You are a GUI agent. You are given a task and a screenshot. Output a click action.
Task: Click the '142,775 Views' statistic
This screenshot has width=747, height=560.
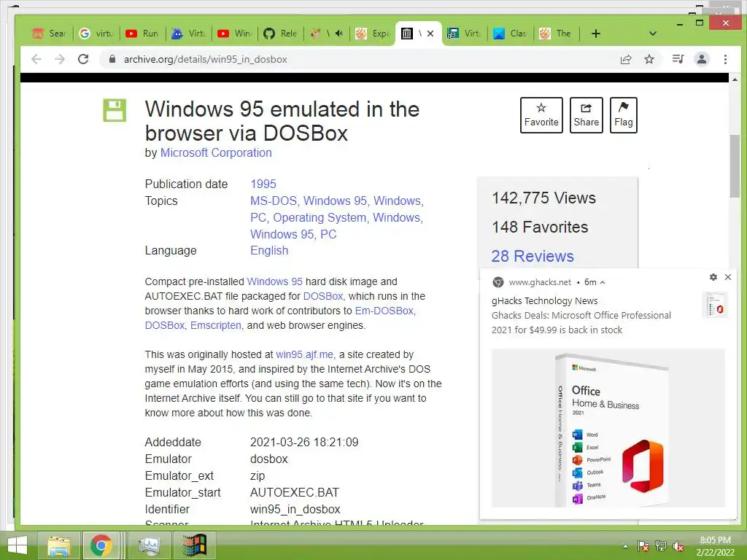(543, 198)
